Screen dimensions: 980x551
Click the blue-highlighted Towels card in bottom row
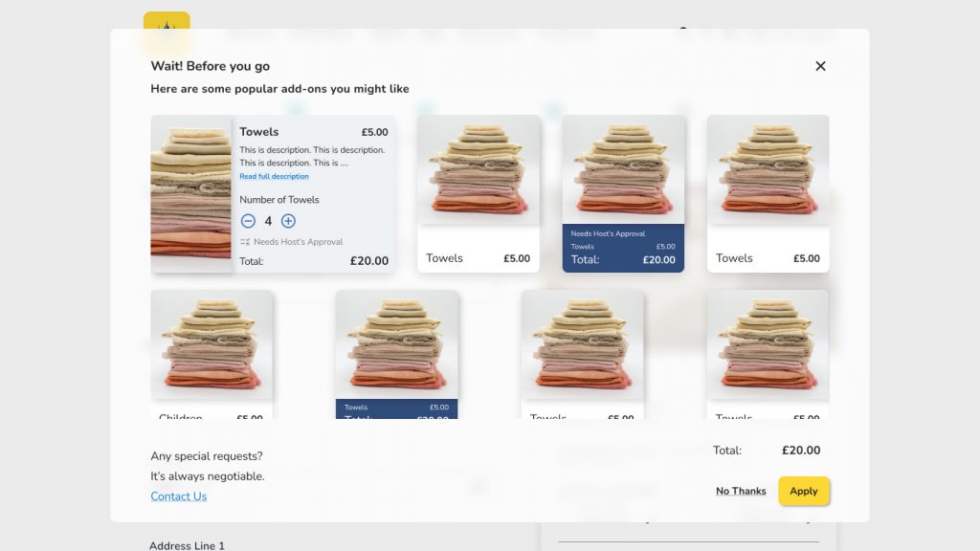[397, 354]
